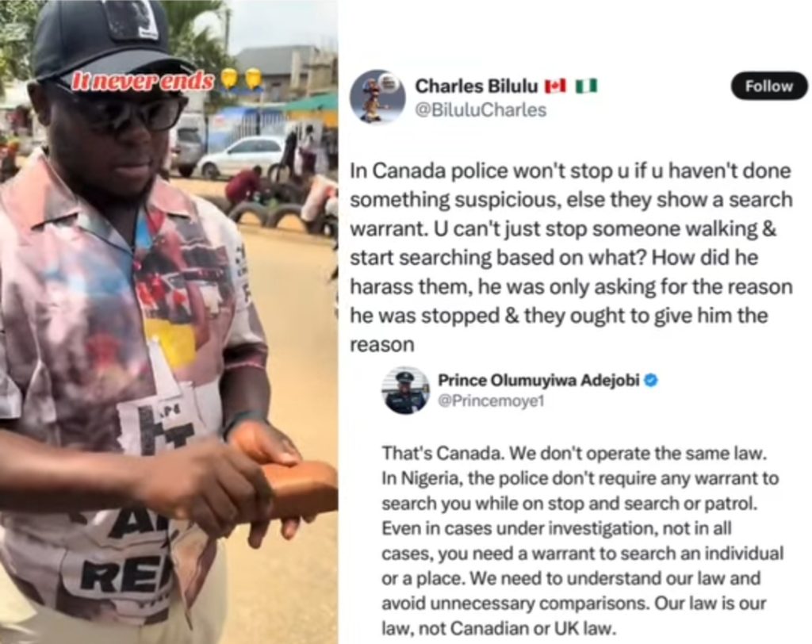This screenshot has height=644, width=812.
Task: Click the Follow button
Action: click(x=768, y=86)
